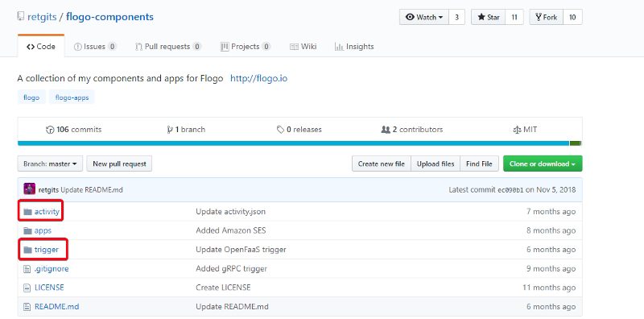Viewport: 644px width, 319px height.
Task: Open the Update README.md latest commit message
Action: (x=92, y=190)
